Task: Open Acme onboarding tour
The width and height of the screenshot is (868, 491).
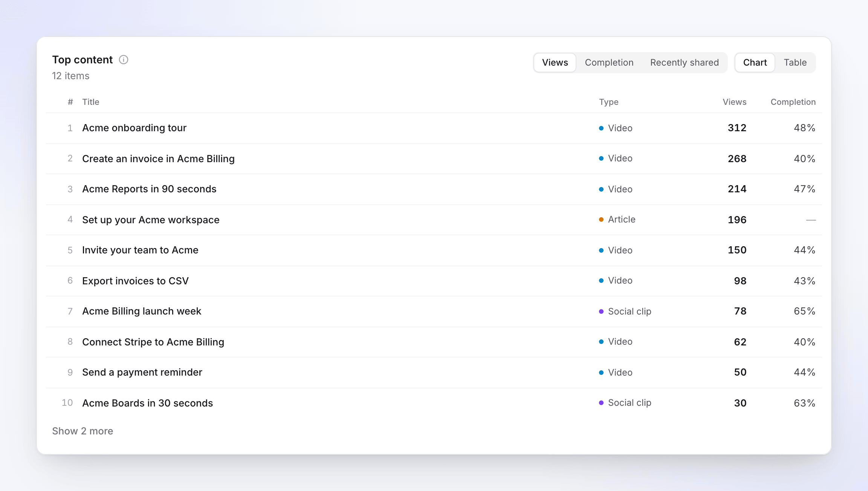Action: tap(134, 128)
